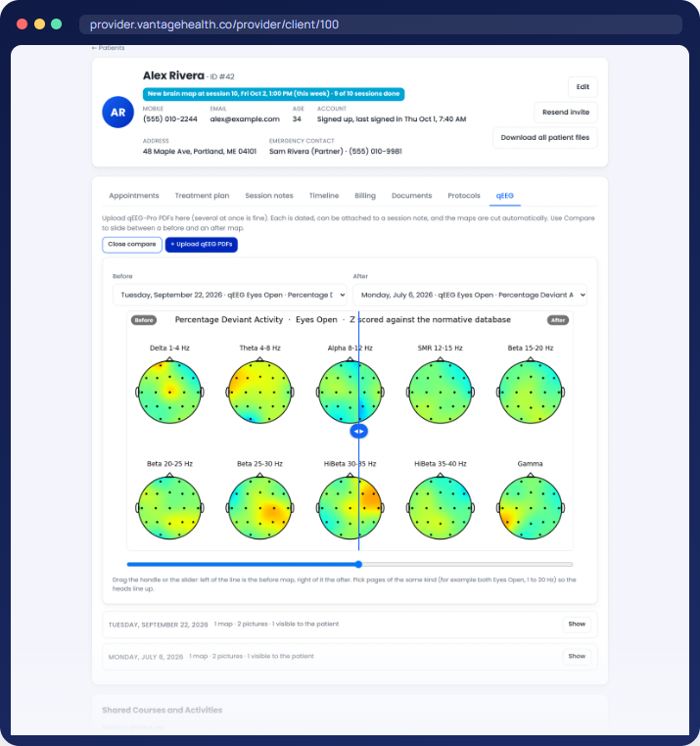Click the Theta 4-8 Hz head map
700x746 pixels.
click(x=259, y=392)
